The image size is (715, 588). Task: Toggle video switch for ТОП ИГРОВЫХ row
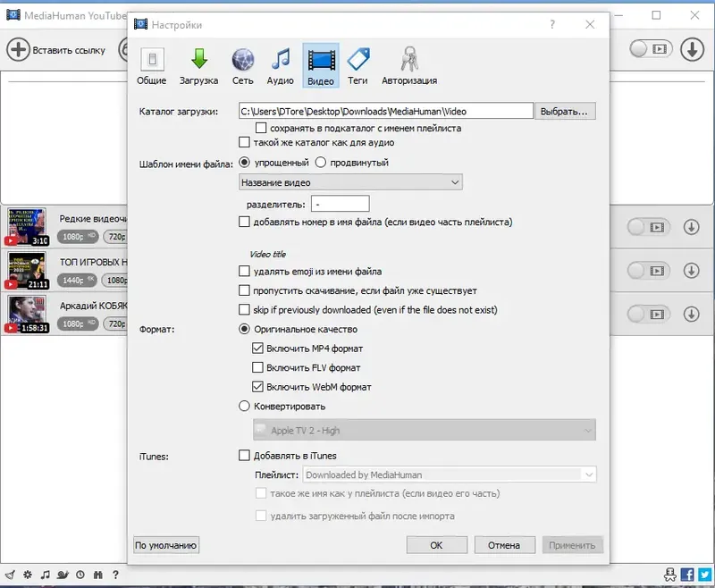tap(649, 271)
